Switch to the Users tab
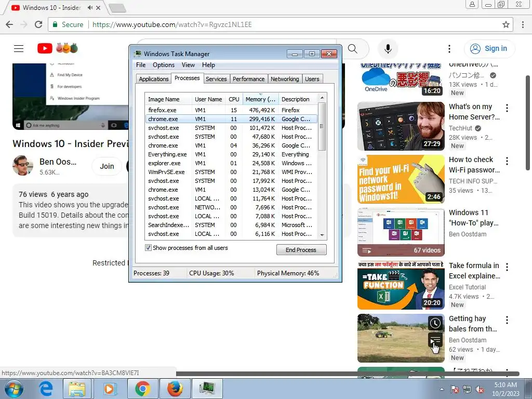Screen dimensions: 532x399 point(312,79)
